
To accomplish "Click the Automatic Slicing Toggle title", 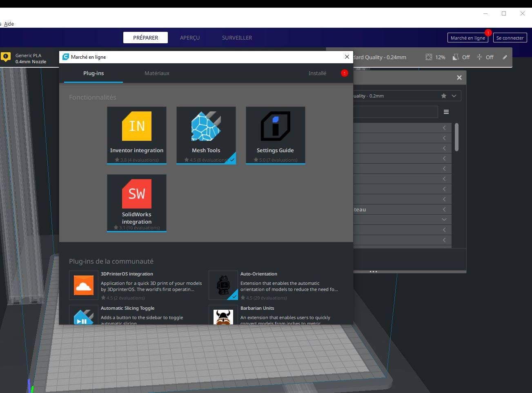I will (127, 308).
